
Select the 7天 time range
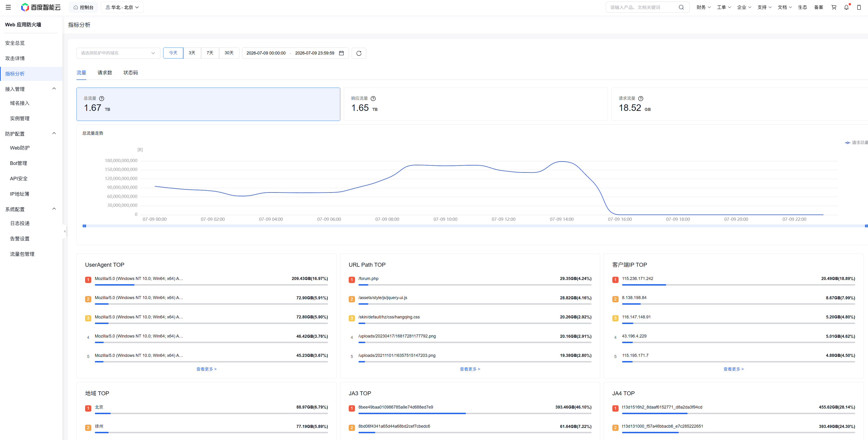click(210, 53)
